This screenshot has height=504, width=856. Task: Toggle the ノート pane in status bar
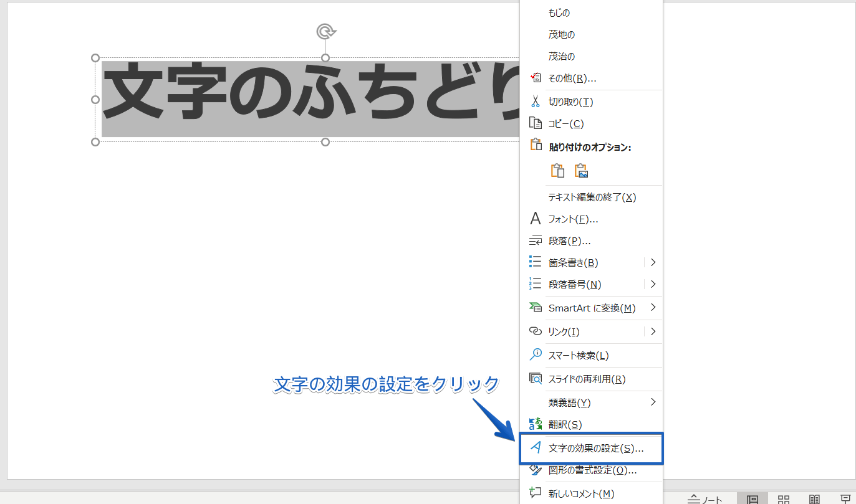(x=705, y=500)
